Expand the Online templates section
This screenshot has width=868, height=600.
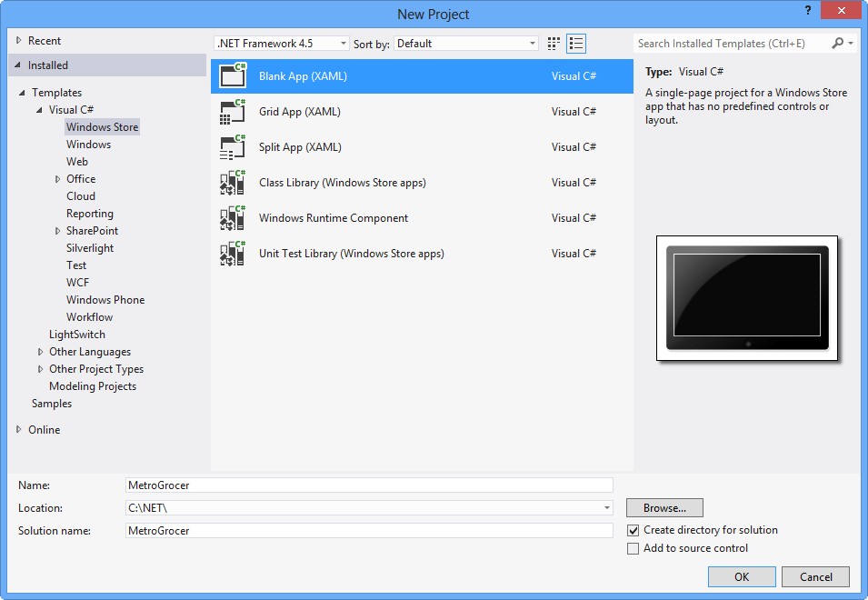pyautogui.click(x=18, y=429)
